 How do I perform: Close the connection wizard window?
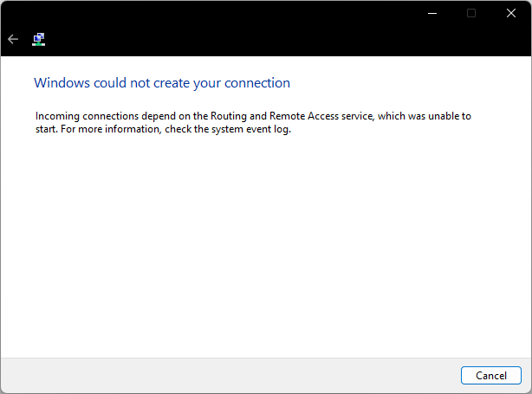click(511, 13)
